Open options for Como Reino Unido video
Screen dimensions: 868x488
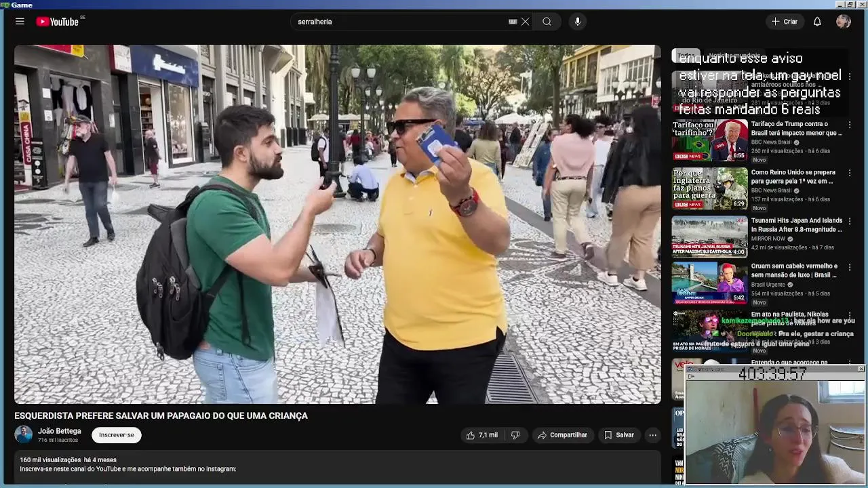[x=850, y=173]
